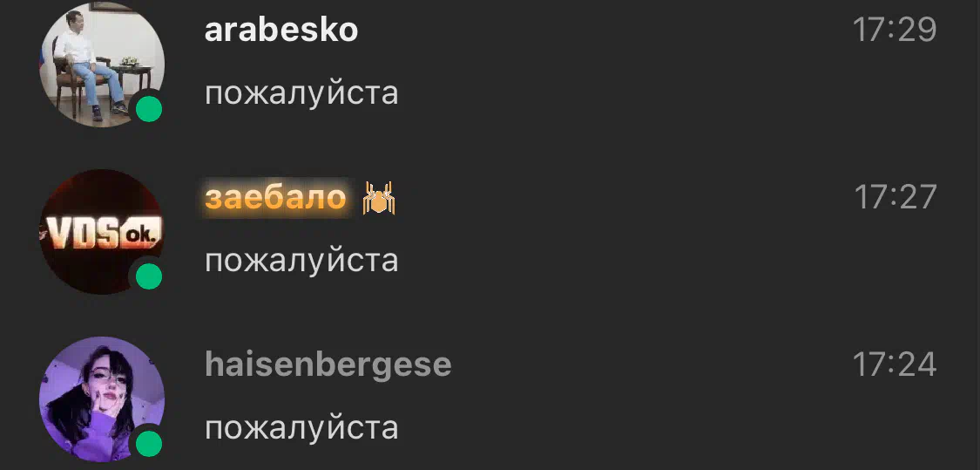Open the arabesko username link

281,30
